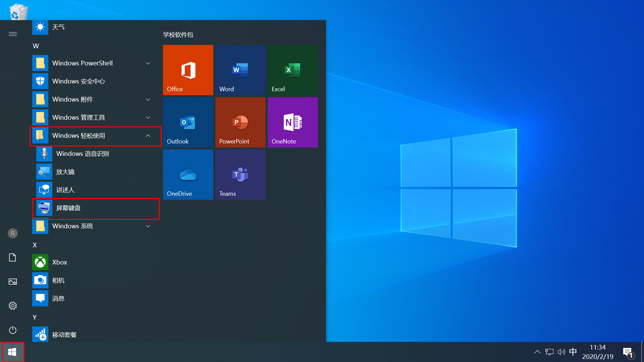Open the Office tile
The height and width of the screenshot is (362, 644).
point(188,70)
